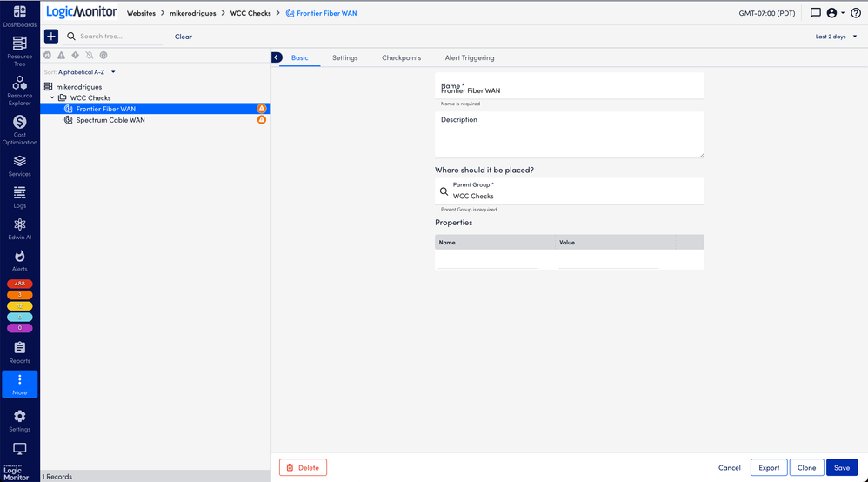Open Resource Explorer in sidebar
Viewport: 868px width, 482px height.
pyautogui.click(x=19, y=90)
